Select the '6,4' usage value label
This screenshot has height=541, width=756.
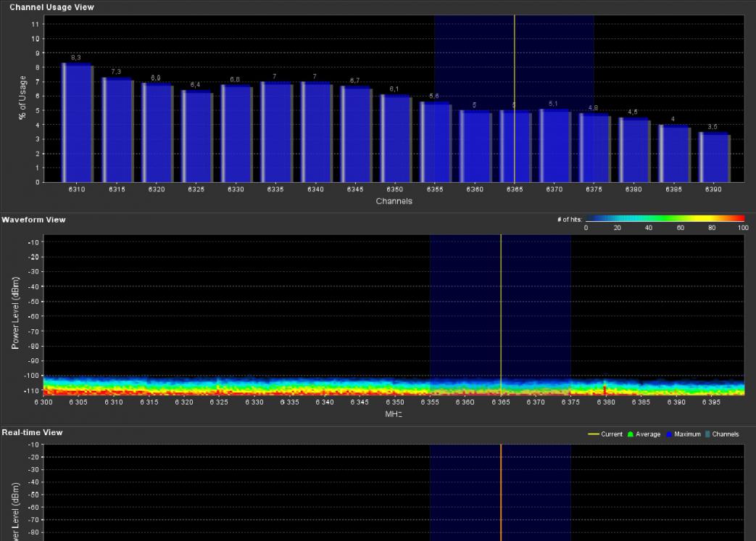click(x=195, y=85)
